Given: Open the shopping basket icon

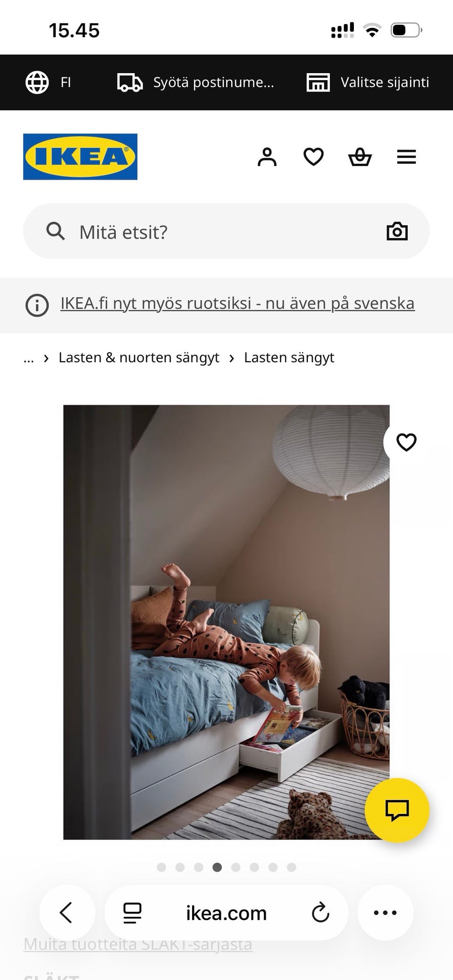Looking at the screenshot, I should [360, 157].
